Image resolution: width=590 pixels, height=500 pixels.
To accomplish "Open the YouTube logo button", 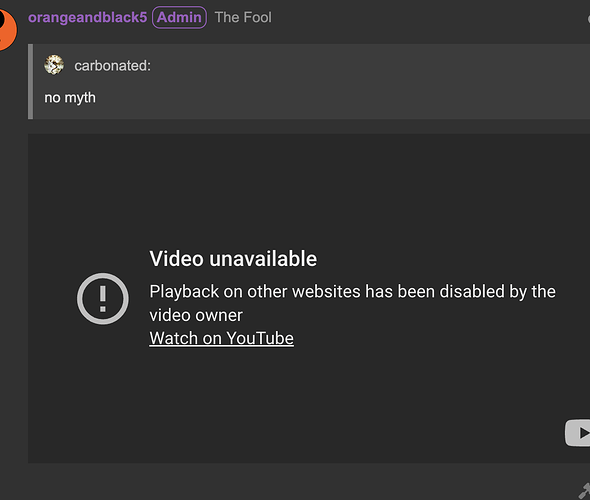I will tap(578, 433).
